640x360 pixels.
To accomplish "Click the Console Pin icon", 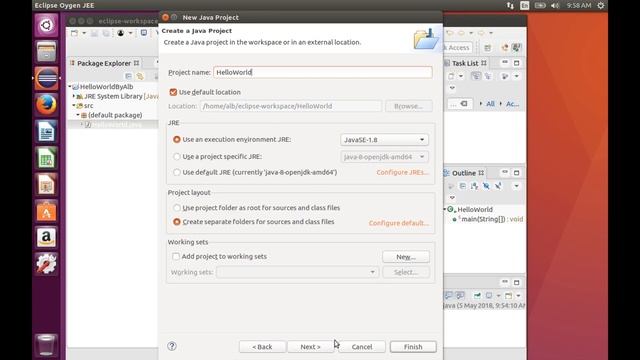I will point(477,296).
